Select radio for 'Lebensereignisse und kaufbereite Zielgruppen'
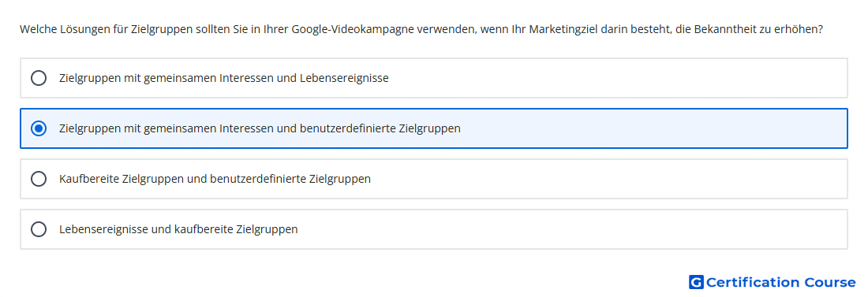 39,229
